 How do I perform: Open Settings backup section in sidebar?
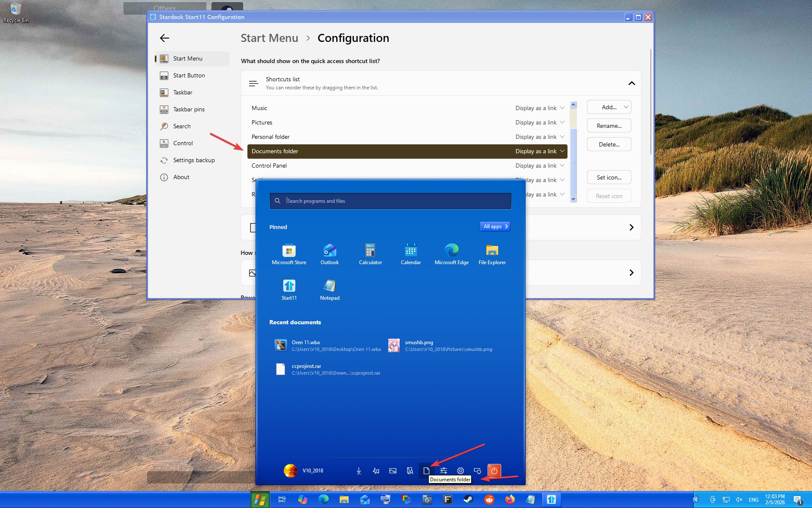[194, 160]
